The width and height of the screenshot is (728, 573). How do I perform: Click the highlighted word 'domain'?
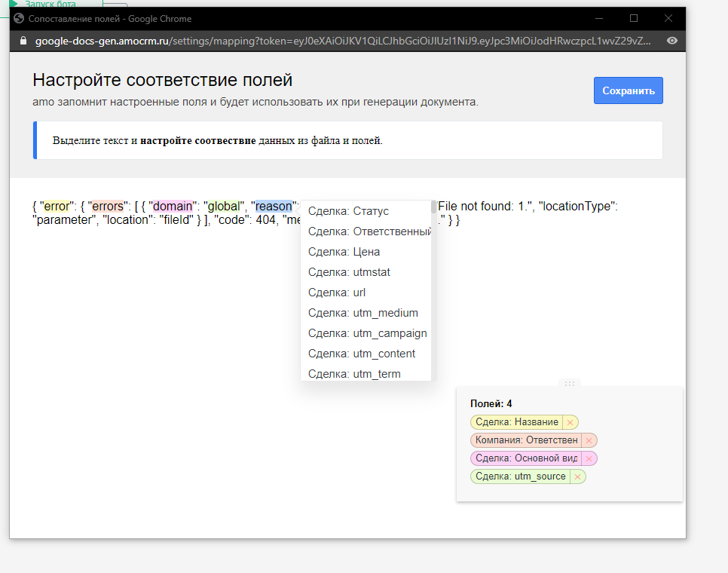(x=173, y=207)
